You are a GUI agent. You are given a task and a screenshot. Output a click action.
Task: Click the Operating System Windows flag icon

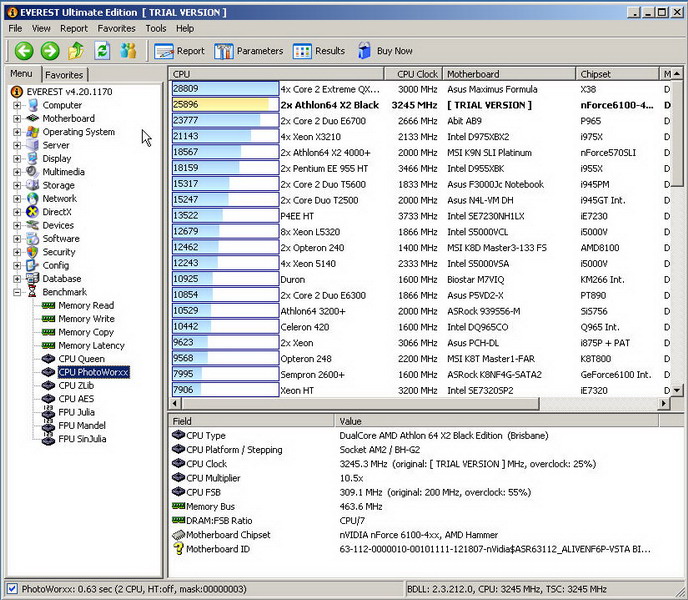32,132
